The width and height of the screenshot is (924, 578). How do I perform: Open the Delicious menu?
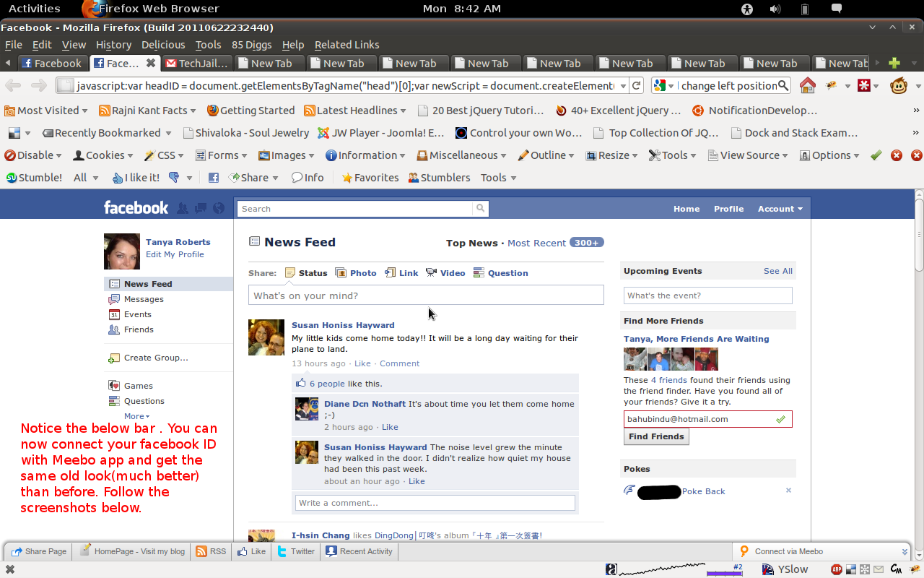tap(163, 45)
